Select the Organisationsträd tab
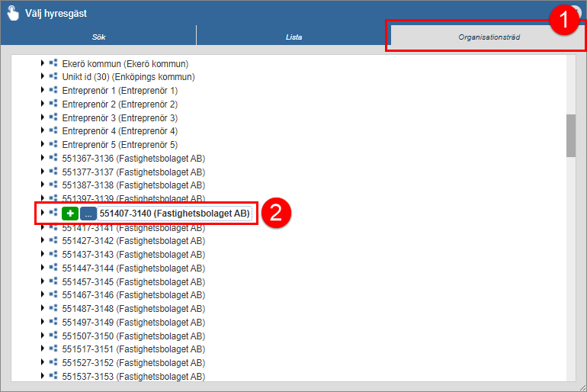 [x=489, y=37]
